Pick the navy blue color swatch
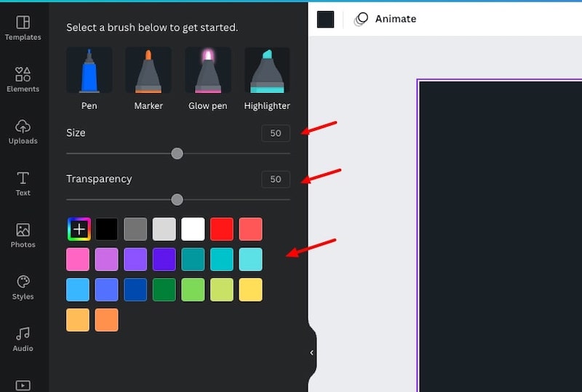Viewport: 582px width, 392px height. pos(135,289)
